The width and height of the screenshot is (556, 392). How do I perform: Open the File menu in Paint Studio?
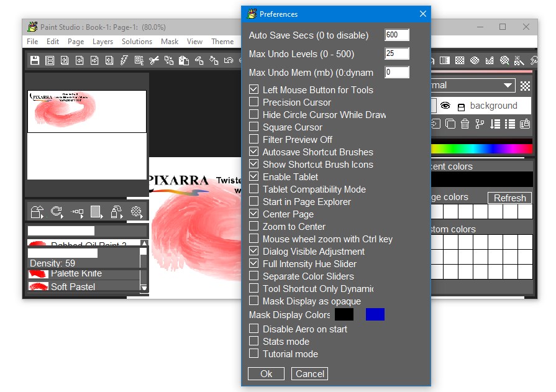32,42
